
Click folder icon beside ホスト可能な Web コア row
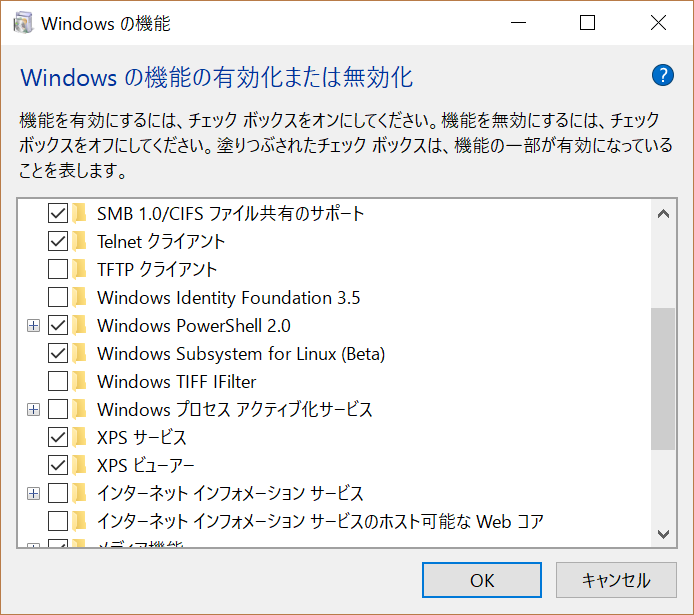tap(80, 521)
